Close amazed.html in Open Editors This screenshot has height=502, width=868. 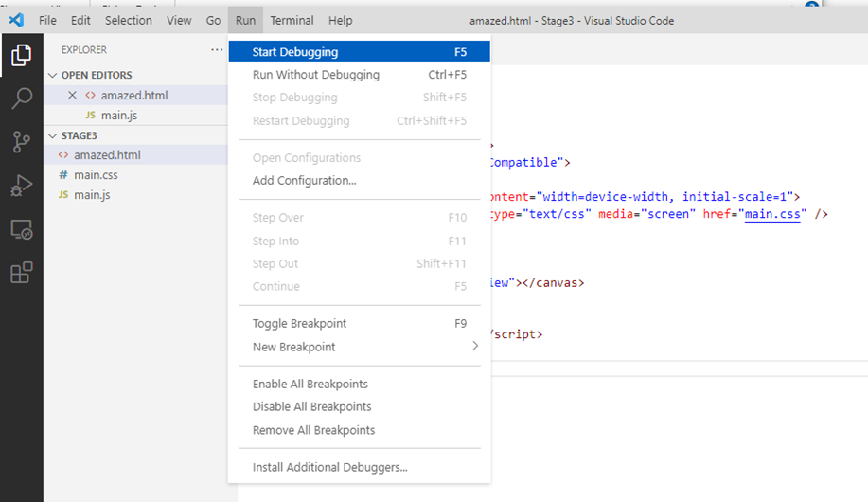[x=72, y=96]
